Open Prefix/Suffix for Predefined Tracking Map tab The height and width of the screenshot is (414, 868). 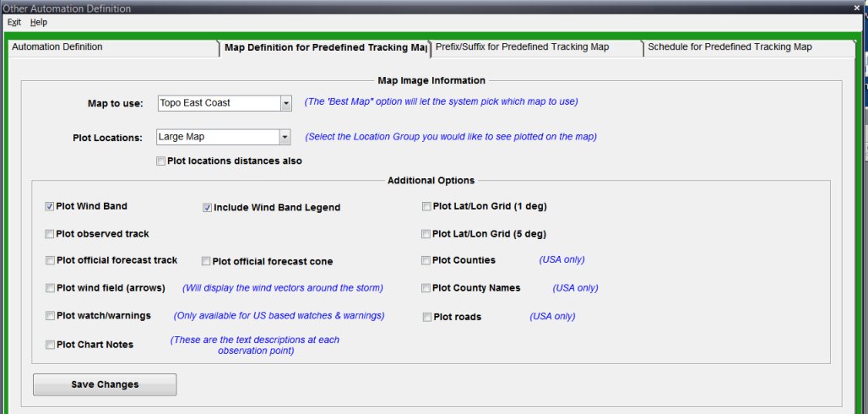522,47
